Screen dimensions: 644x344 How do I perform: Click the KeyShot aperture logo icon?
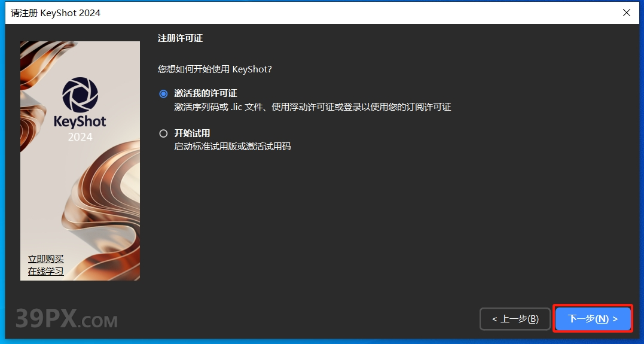(x=80, y=95)
